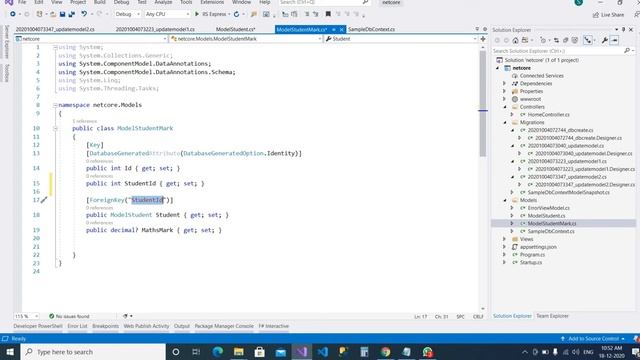Expand the wwwroot node

coord(504,99)
